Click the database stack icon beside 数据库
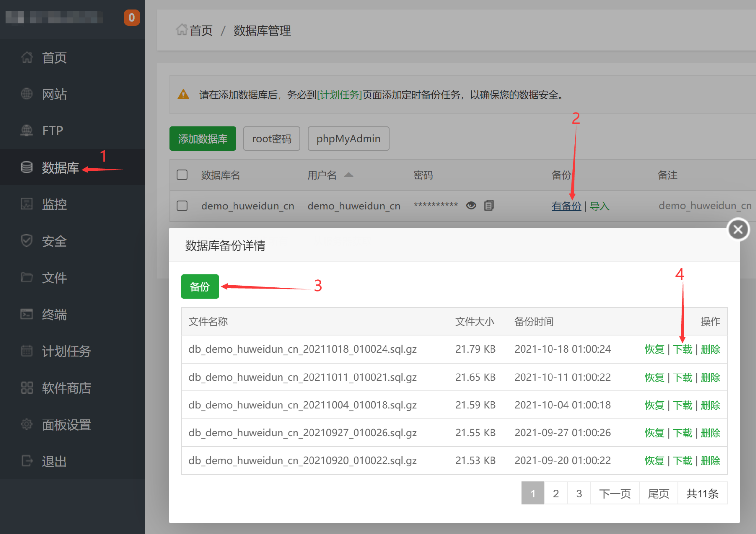756x534 pixels. 27,167
